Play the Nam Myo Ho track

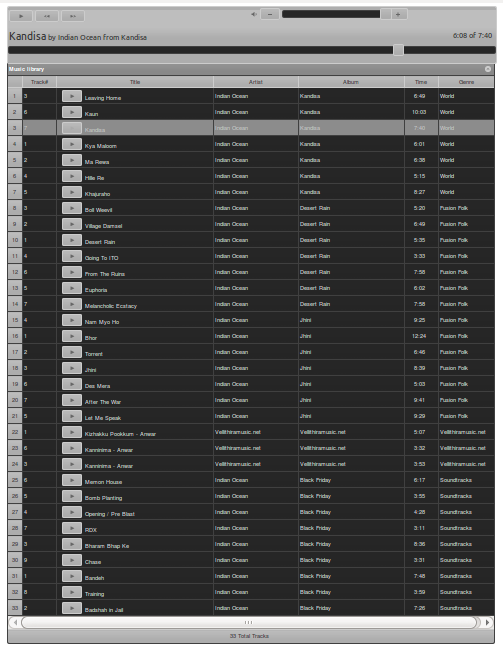tap(72, 320)
